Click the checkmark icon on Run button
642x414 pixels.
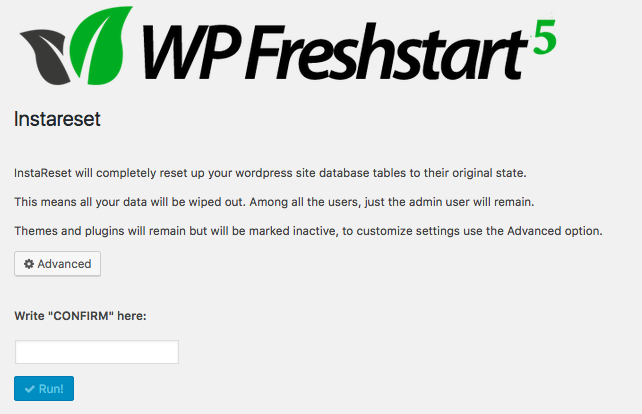click(x=29, y=389)
